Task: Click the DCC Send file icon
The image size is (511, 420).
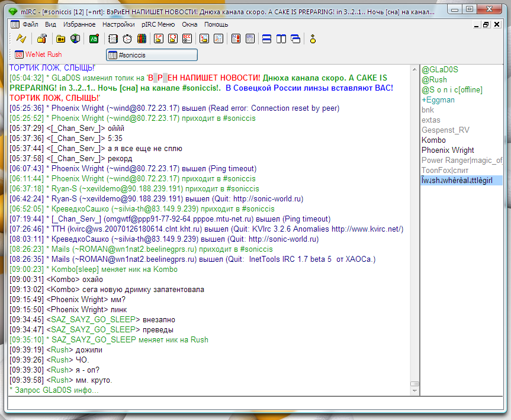Action: coord(159,39)
